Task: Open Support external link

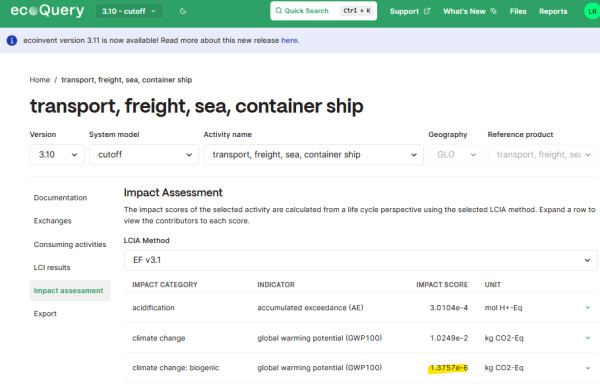Action: 410,11
